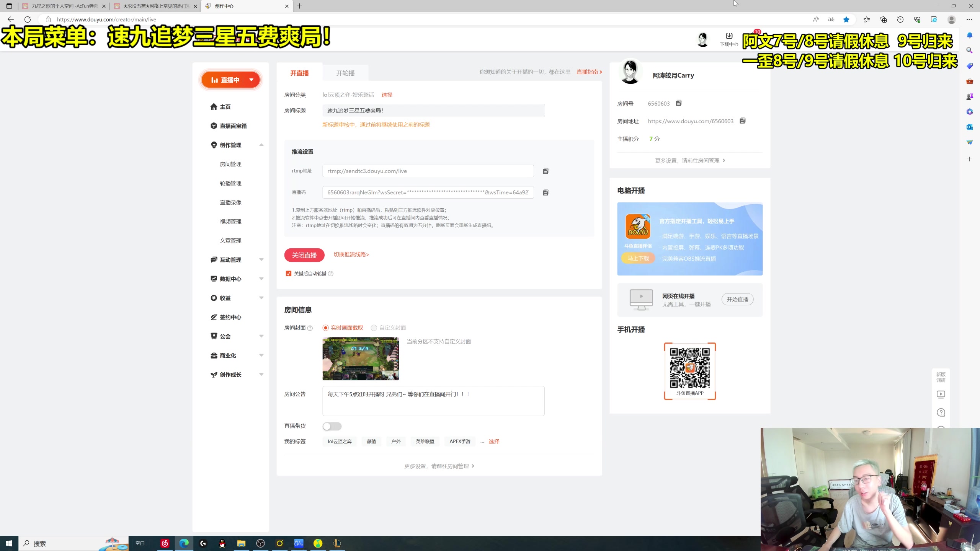The image size is (980, 551).
Task: Open the 主页 sidebar item
Action: point(220,107)
